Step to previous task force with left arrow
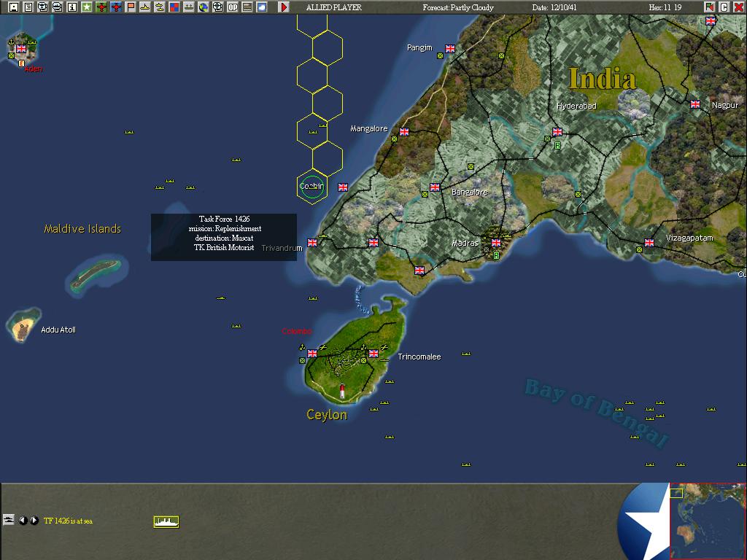This screenshot has width=747, height=560. (x=23, y=520)
